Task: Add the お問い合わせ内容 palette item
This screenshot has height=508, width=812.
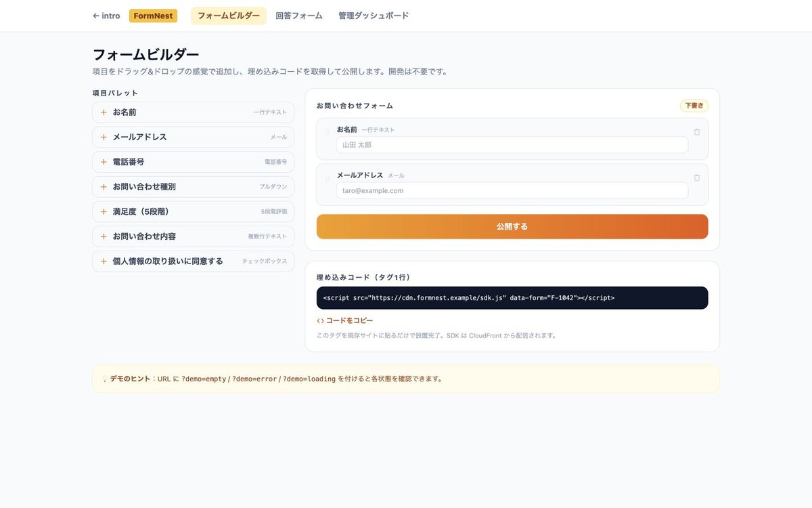Action: tap(194, 236)
